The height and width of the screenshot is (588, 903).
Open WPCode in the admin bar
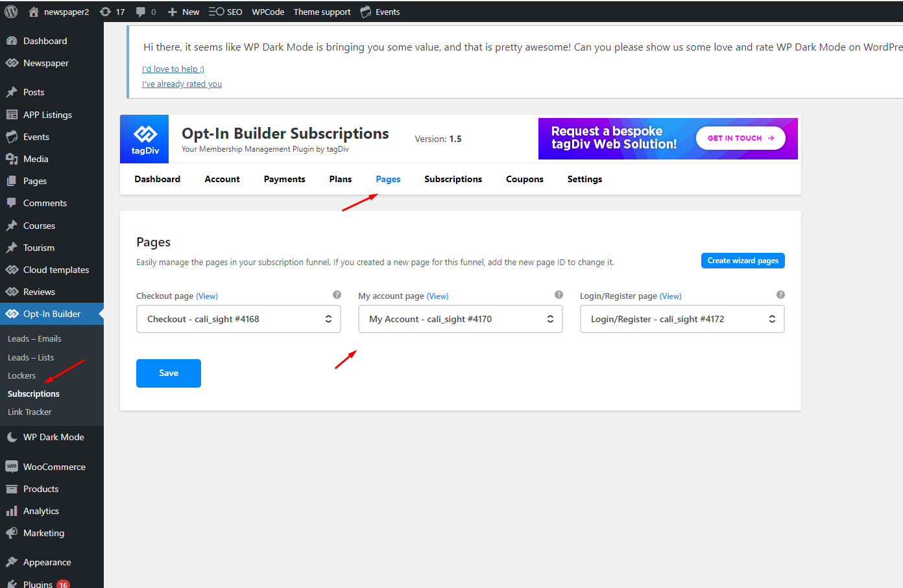point(268,12)
